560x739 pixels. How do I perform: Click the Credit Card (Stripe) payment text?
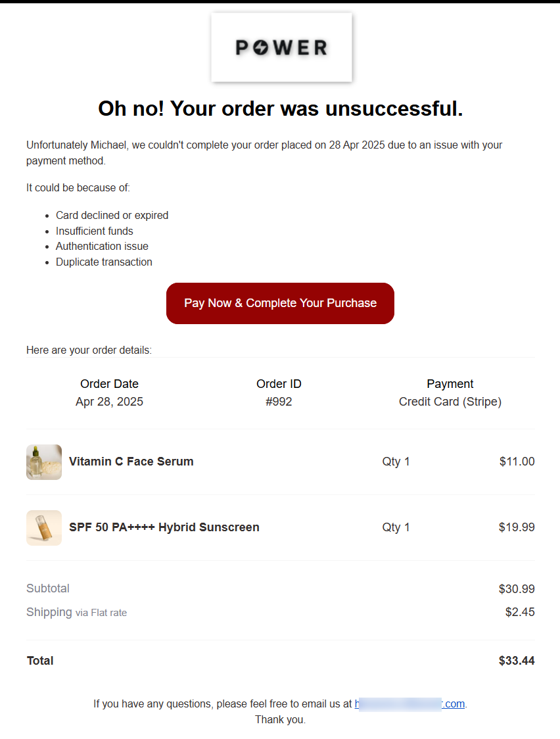point(450,402)
